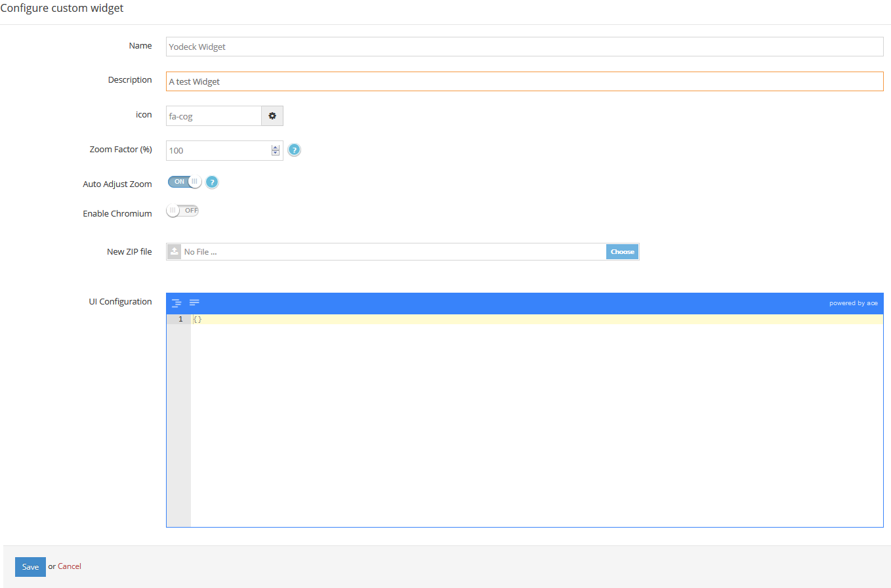The height and width of the screenshot is (588, 891).
Task: Click the Zoom Factor number field
Action: tap(218, 150)
